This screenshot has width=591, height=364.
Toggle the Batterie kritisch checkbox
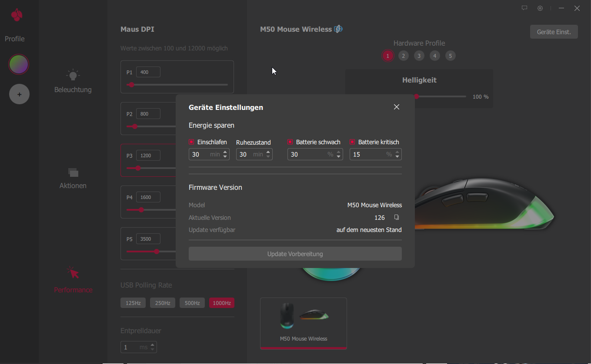[x=352, y=142]
